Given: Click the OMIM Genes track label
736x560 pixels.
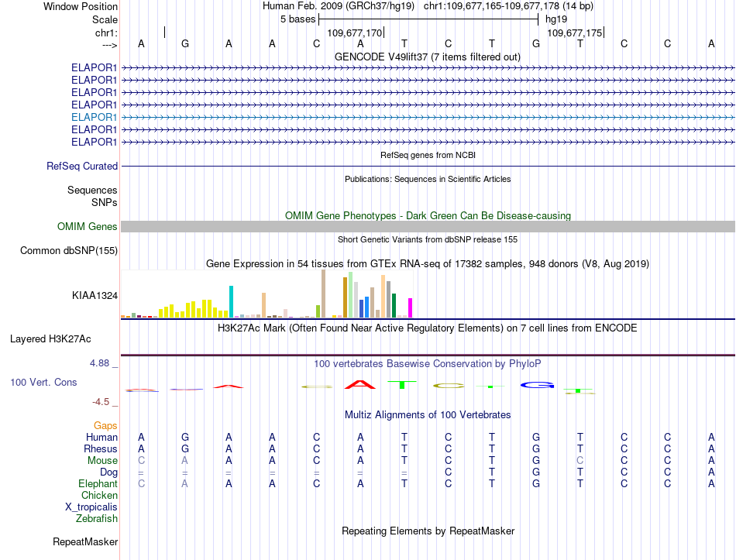Looking at the screenshot, I should point(88,227).
